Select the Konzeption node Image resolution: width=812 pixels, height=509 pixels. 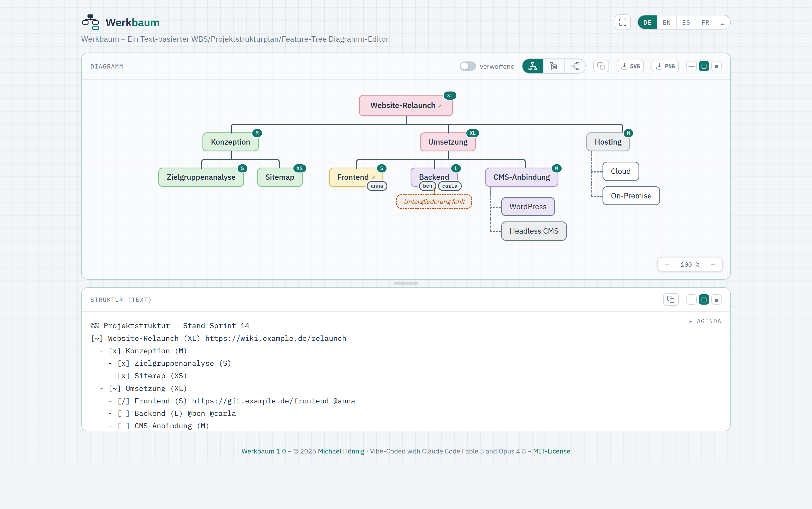click(231, 142)
